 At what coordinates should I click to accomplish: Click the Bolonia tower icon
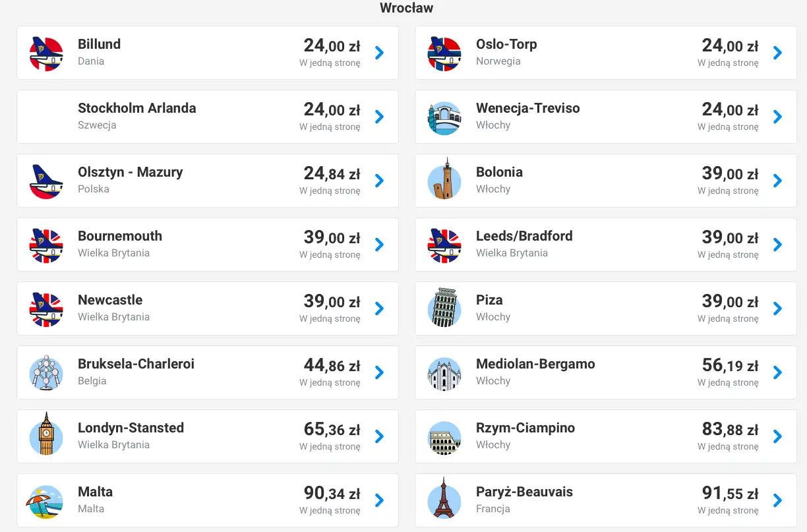click(444, 180)
